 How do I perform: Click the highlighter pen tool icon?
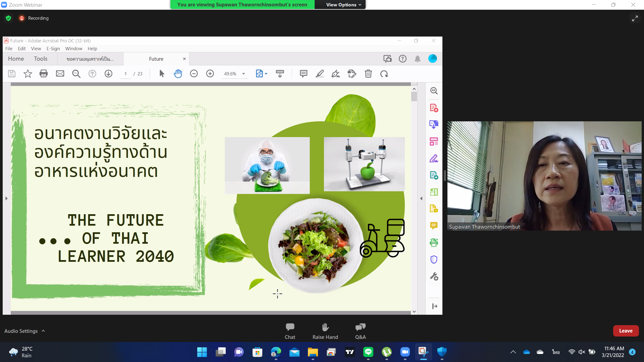coord(320,74)
